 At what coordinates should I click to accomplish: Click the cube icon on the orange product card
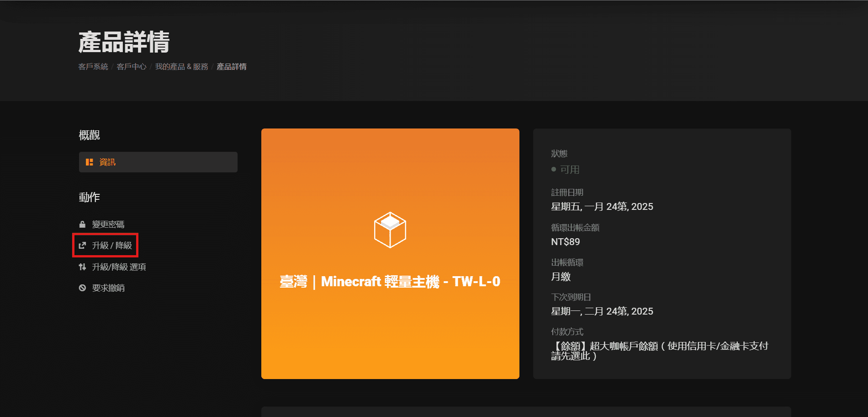pyautogui.click(x=390, y=230)
